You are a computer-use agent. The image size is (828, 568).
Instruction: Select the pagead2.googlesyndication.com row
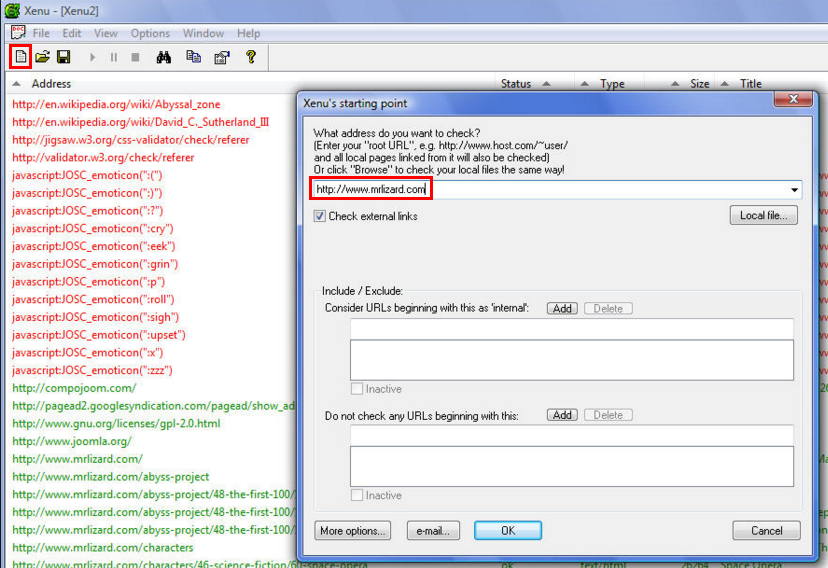153,406
